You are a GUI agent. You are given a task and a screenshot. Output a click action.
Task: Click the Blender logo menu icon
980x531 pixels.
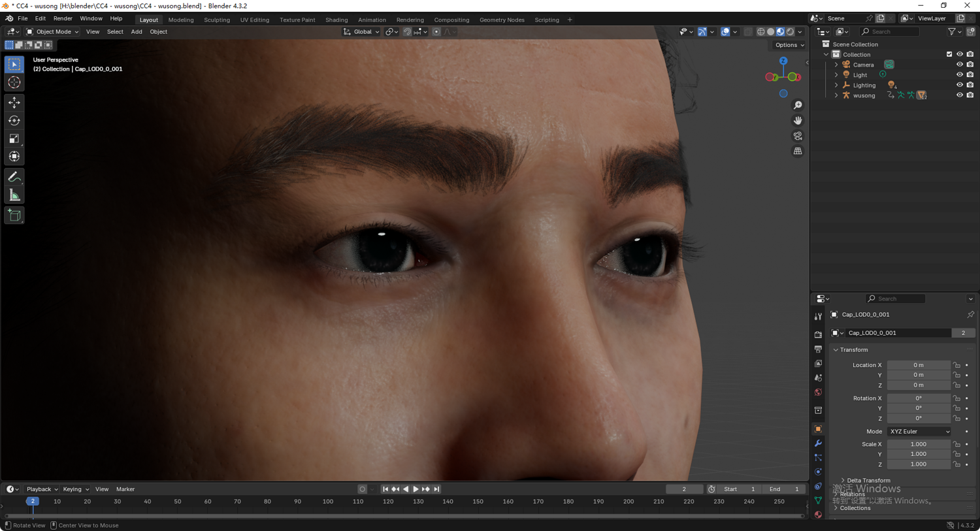click(x=9, y=18)
